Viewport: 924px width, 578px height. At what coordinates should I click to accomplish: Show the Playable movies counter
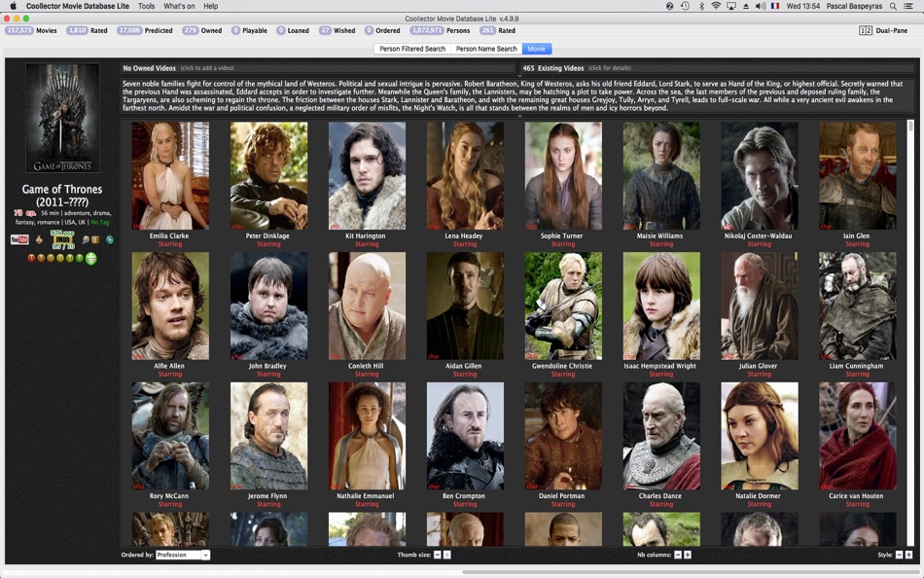click(249, 30)
